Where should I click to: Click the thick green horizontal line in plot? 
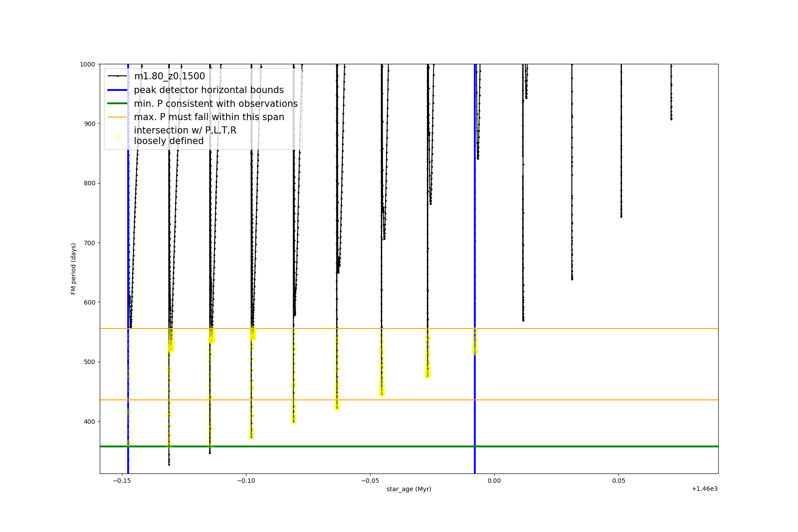(576, 446)
